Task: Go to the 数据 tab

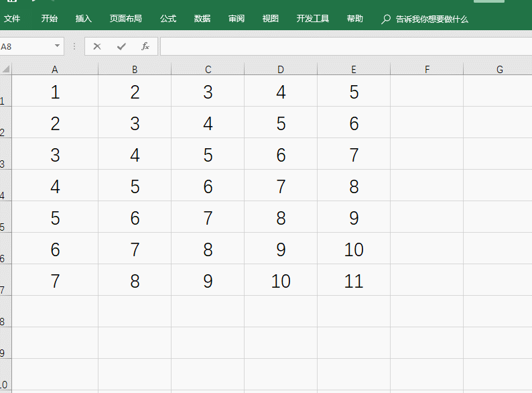Action: pos(202,19)
